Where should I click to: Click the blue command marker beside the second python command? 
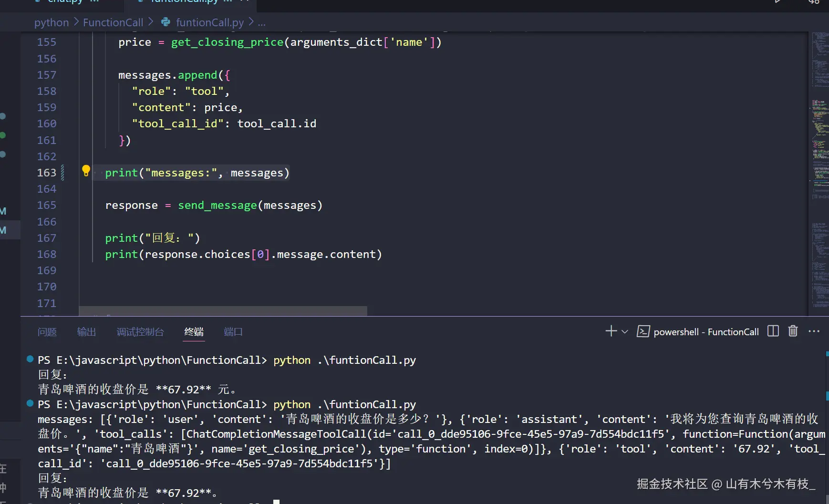click(30, 403)
